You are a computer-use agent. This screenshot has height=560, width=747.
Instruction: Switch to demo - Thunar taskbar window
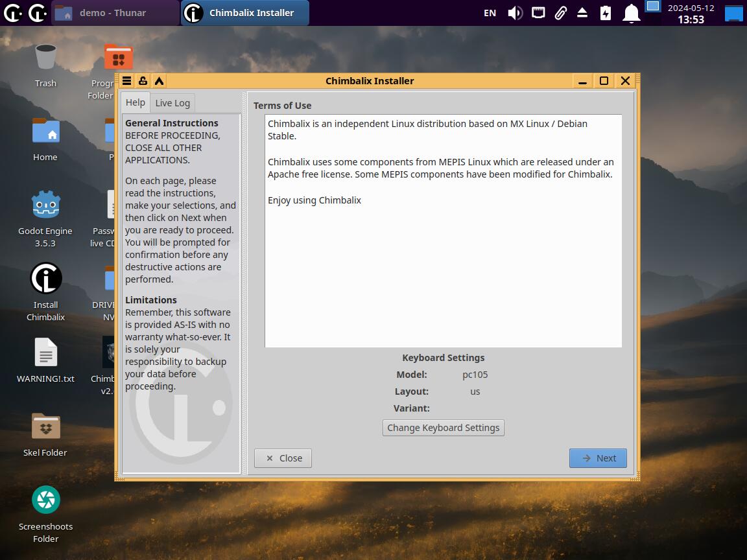(114, 13)
